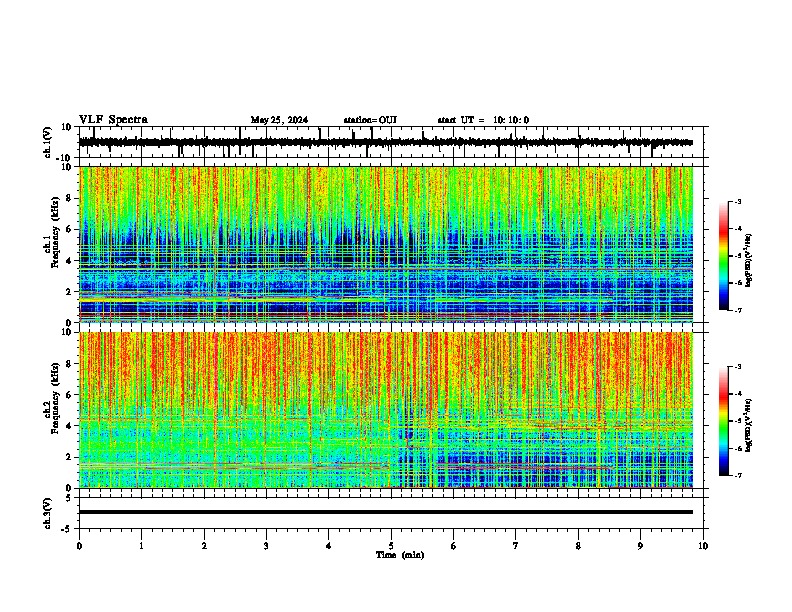
Task: Click the time axis tick label "5"
Action: [391, 546]
